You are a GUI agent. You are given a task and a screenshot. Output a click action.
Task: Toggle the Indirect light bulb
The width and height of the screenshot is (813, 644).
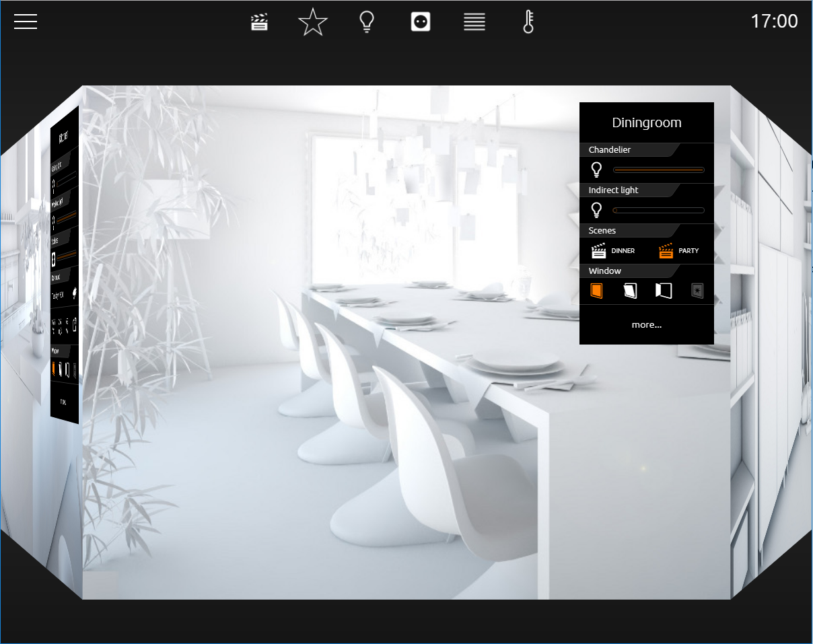(x=596, y=210)
